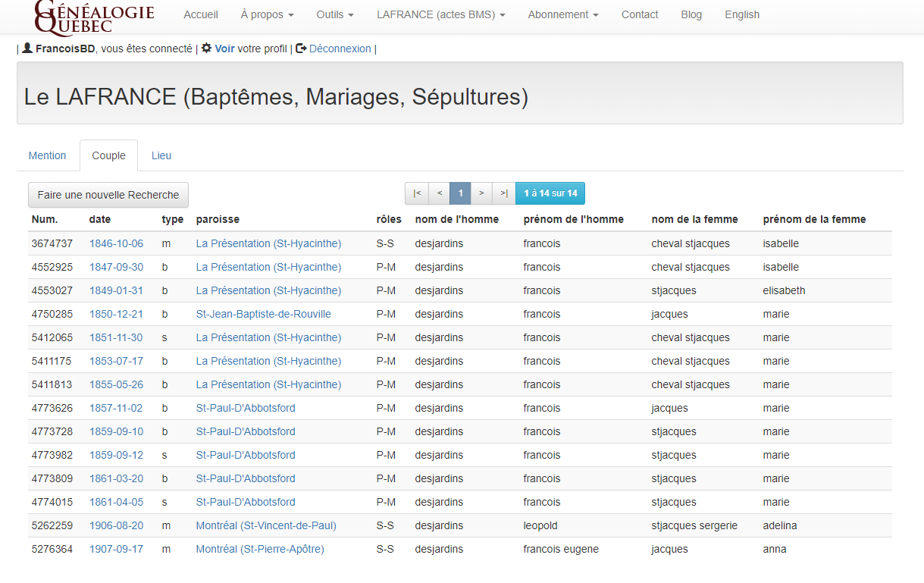Go to first results page

pos(417,193)
